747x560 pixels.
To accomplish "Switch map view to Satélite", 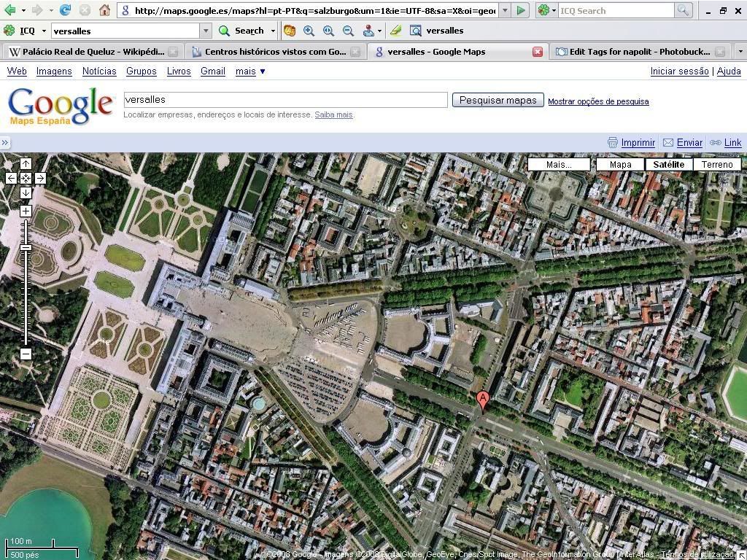I will tap(668, 164).
